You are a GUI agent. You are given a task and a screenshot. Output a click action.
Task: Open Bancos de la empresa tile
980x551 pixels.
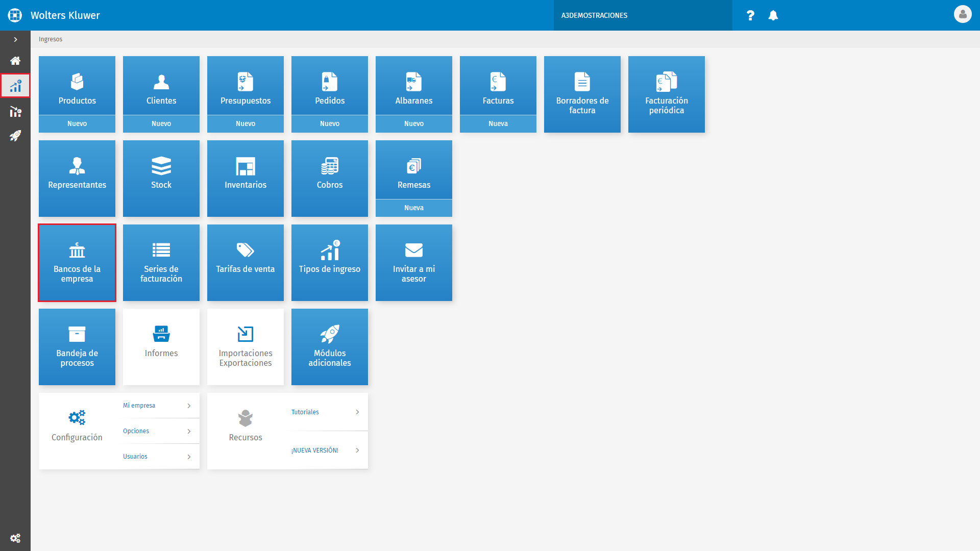click(x=77, y=263)
